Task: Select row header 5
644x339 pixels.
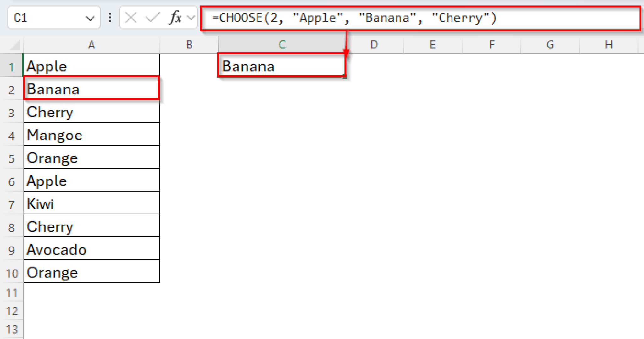Action: point(12,158)
